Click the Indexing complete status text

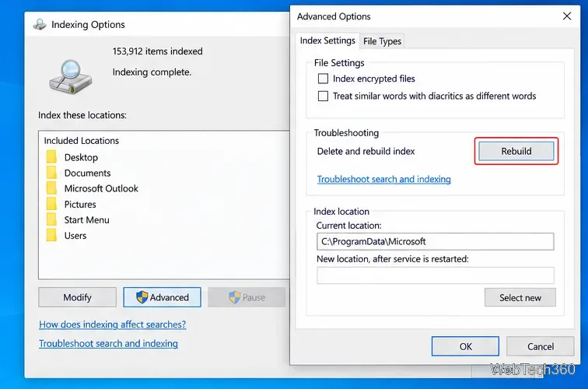152,72
